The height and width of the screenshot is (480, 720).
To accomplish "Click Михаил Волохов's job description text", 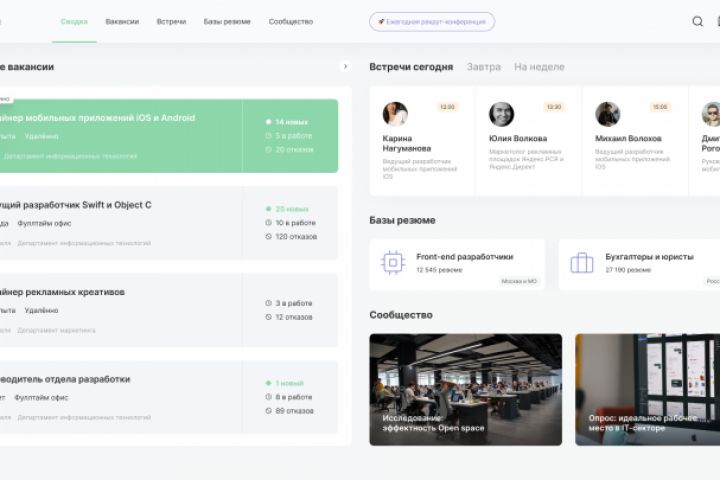I will (x=632, y=159).
